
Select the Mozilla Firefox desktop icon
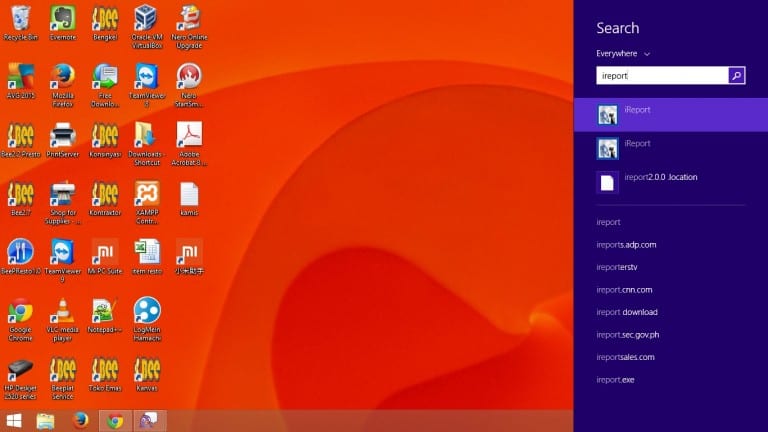[63, 85]
